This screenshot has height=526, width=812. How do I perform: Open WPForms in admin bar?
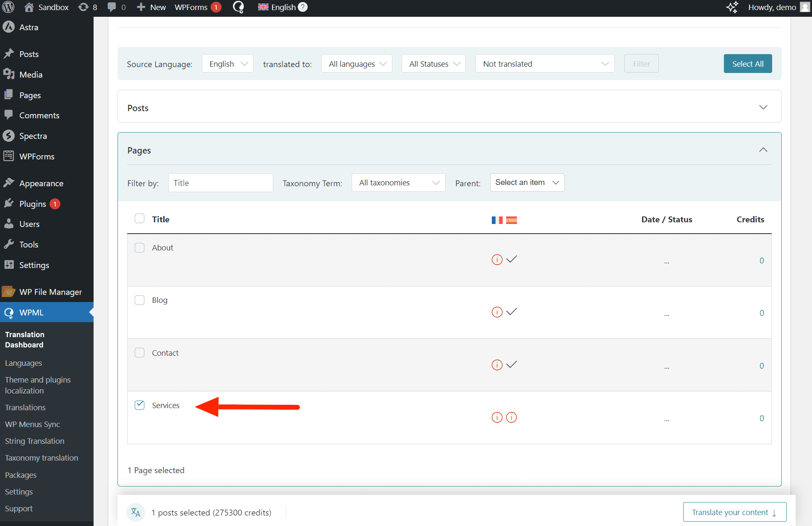click(x=198, y=7)
